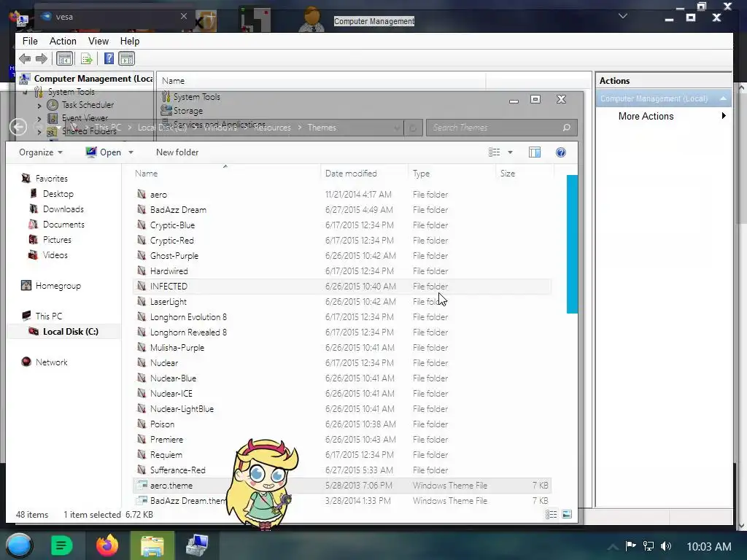Image resolution: width=747 pixels, height=560 pixels.
Task: Open File Explorer taskbar icon
Action: pyautogui.click(x=152, y=546)
